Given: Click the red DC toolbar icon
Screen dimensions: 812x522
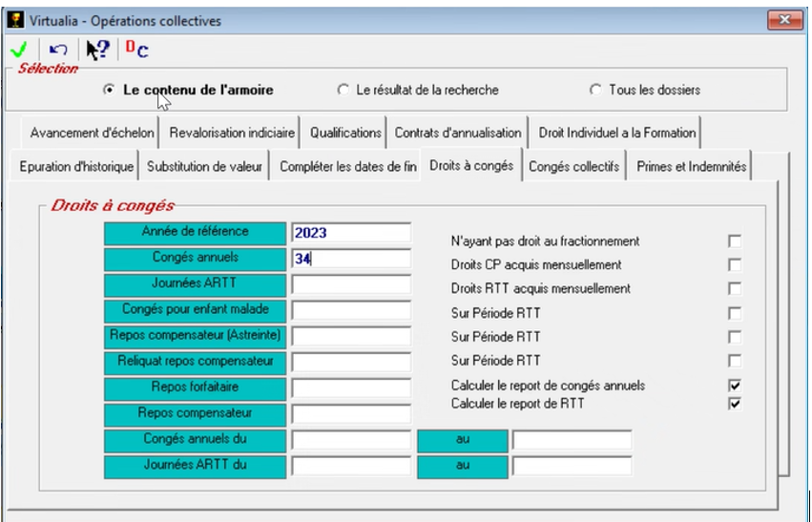Looking at the screenshot, I should (x=137, y=50).
